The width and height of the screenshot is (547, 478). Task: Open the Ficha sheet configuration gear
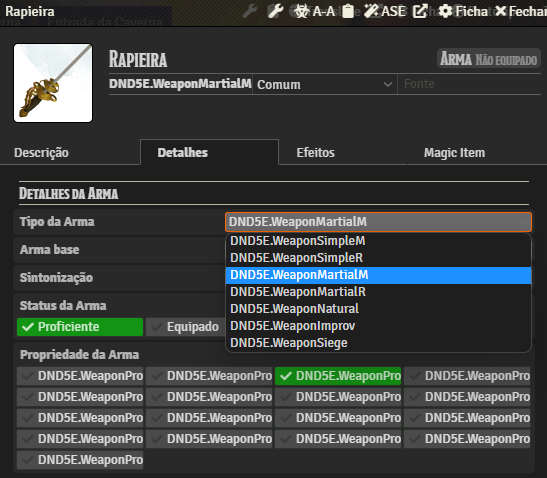coord(463,12)
